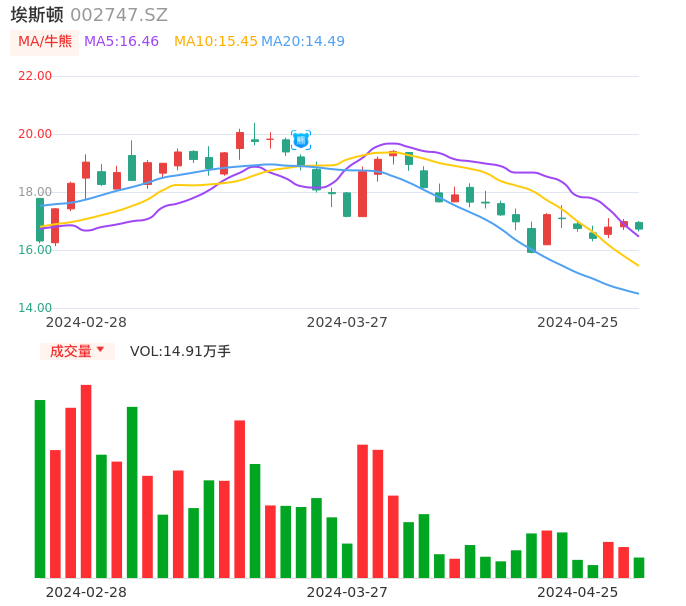
Task: Click the first green candlestick on the left
Action: [40, 220]
